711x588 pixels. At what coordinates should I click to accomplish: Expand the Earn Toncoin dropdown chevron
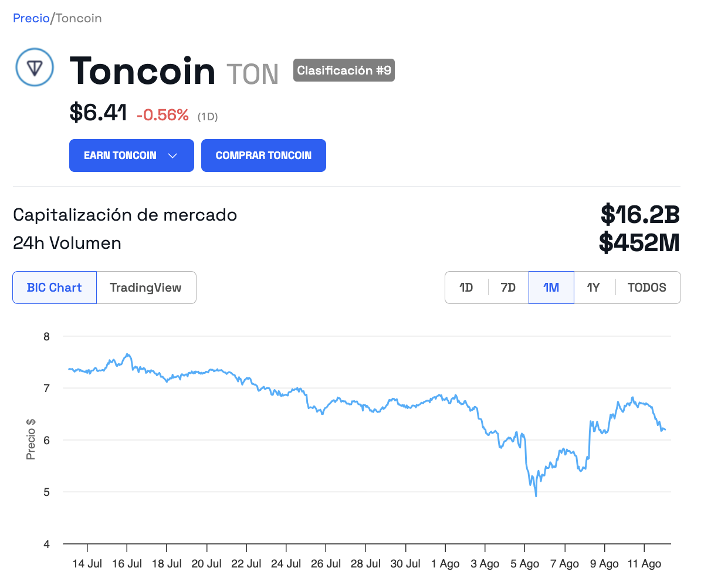172,156
